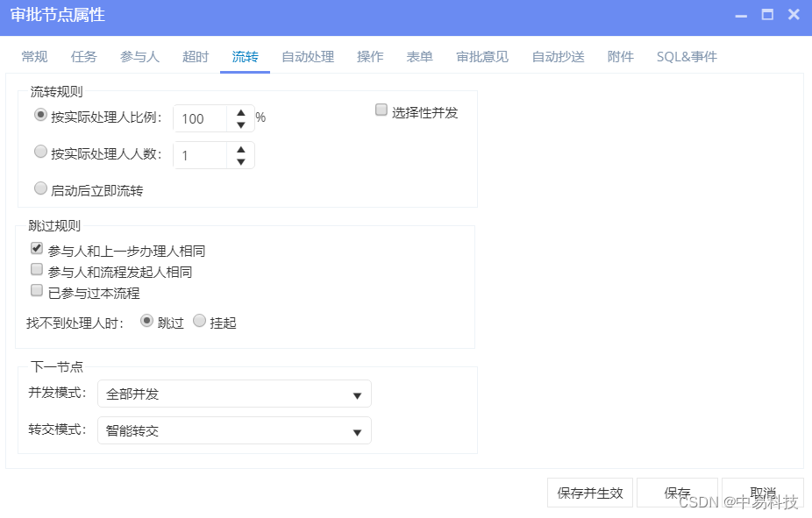Select 挂起 when no handler found
Viewport: 812px width, 518px height.
click(199, 321)
